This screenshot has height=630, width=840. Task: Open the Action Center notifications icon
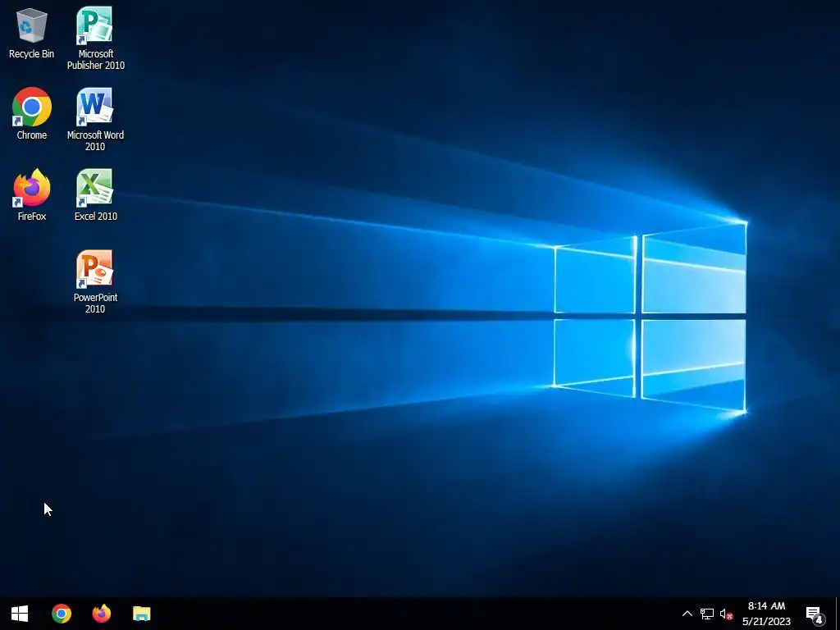[815, 614]
